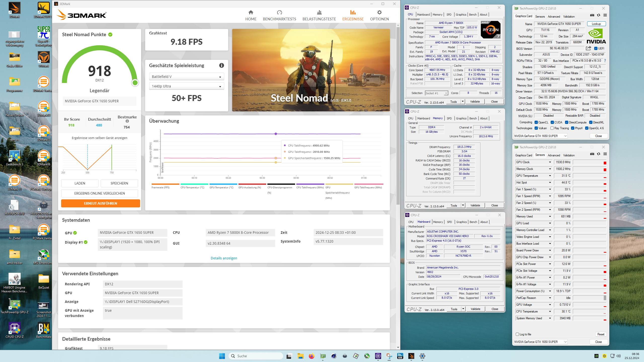Toggle CUDA checkbox in GPU-Z
The height and width of the screenshot is (362, 644).
point(552,122)
